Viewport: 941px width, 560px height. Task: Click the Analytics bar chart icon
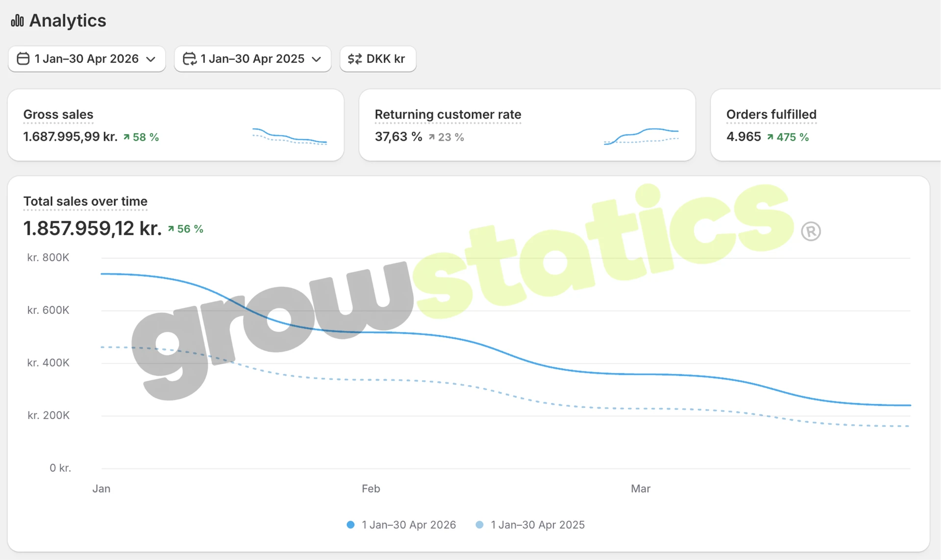(18, 21)
